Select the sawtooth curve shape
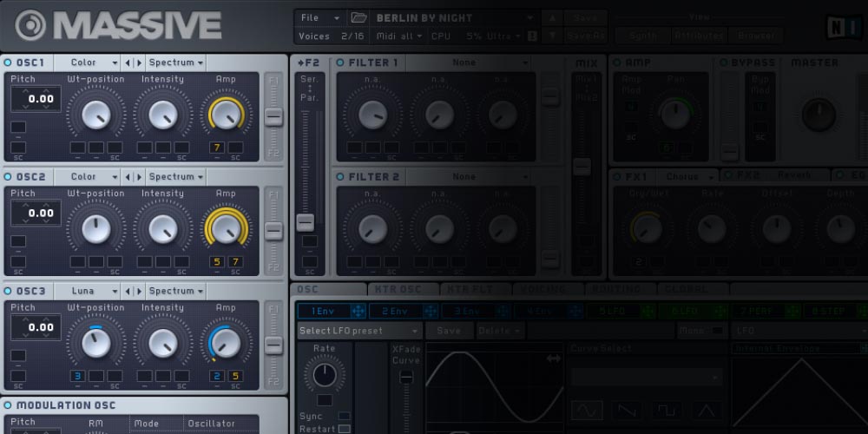Image resolution: width=868 pixels, height=434 pixels. click(x=627, y=411)
